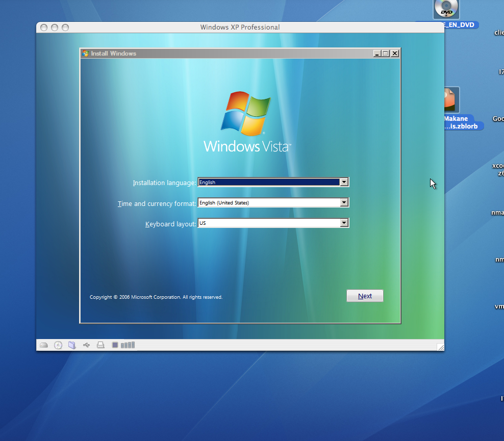Viewport: 504px width, 441px height.
Task: Click the Keyboard layout label
Action: tap(171, 224)
